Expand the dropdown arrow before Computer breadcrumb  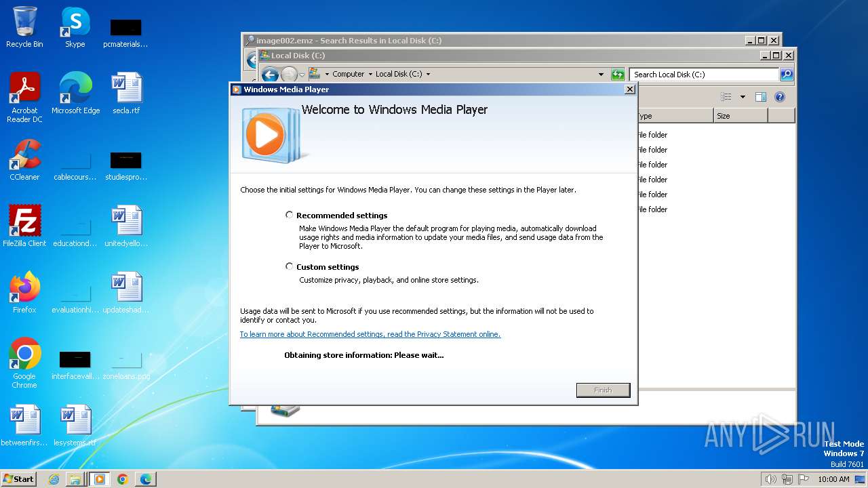[327, 74]
